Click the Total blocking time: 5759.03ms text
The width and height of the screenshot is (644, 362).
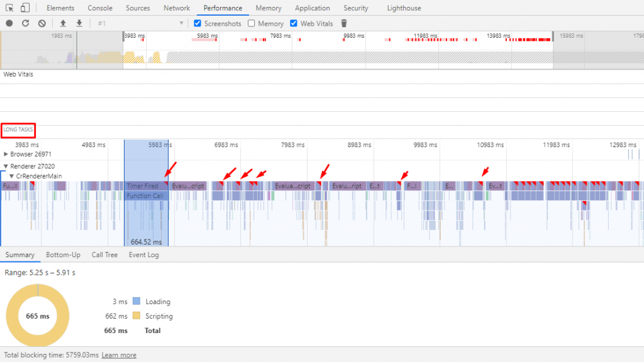coord(52,355)
